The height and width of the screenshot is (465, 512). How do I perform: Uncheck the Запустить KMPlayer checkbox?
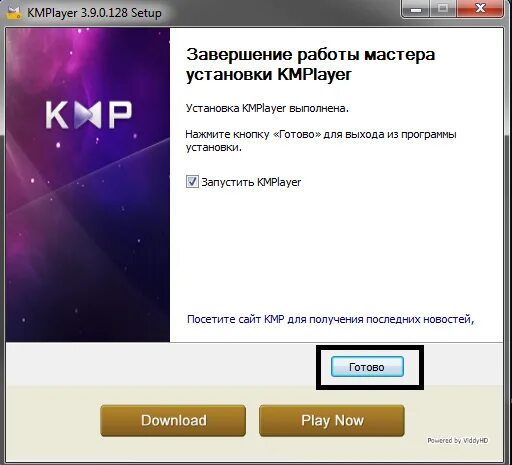[x=192, y=182]
